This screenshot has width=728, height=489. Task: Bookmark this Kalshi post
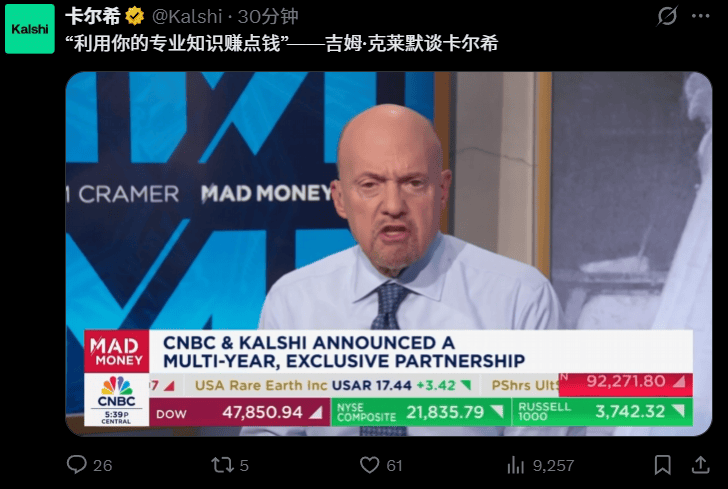tap(663, 465)
